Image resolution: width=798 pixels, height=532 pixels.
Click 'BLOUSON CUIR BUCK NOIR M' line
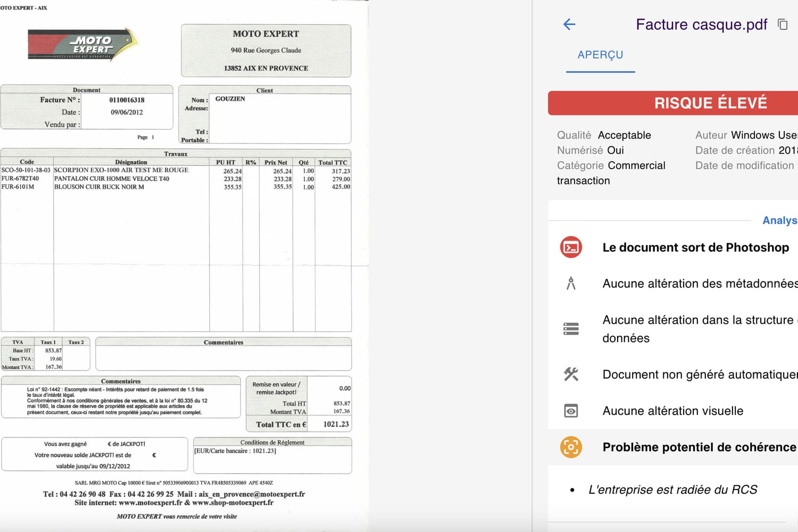(99, 187)
